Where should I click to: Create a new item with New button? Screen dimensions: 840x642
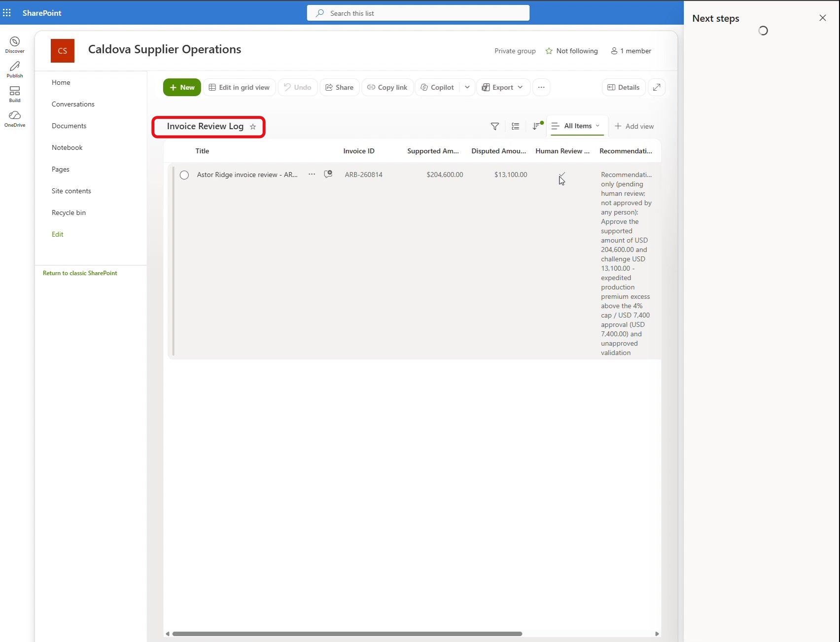coord(182,87)
